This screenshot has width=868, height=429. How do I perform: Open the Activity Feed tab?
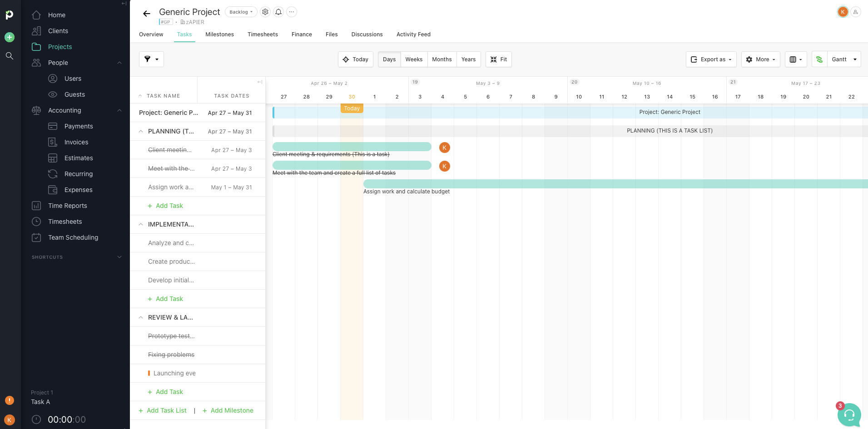pyautogui.click(x=413, y=35)
